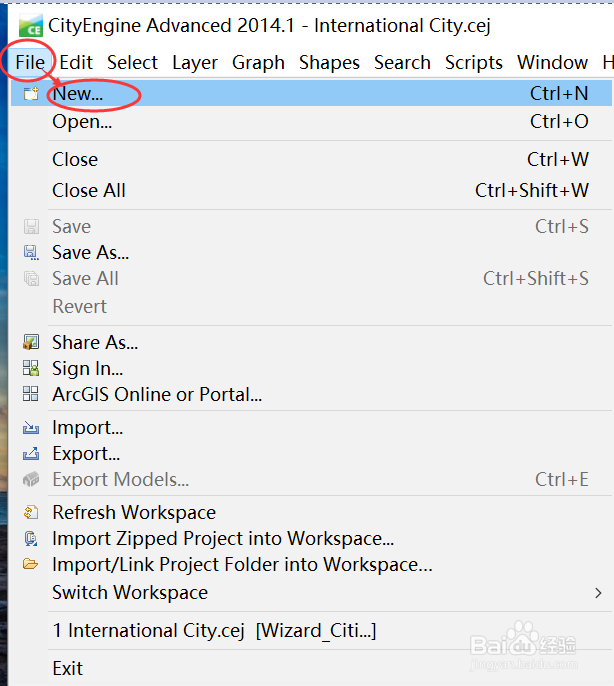Click the Ctrl+Shift+W shortcut label
This screenshot has width=614, height=686.
tap(532, 190)
